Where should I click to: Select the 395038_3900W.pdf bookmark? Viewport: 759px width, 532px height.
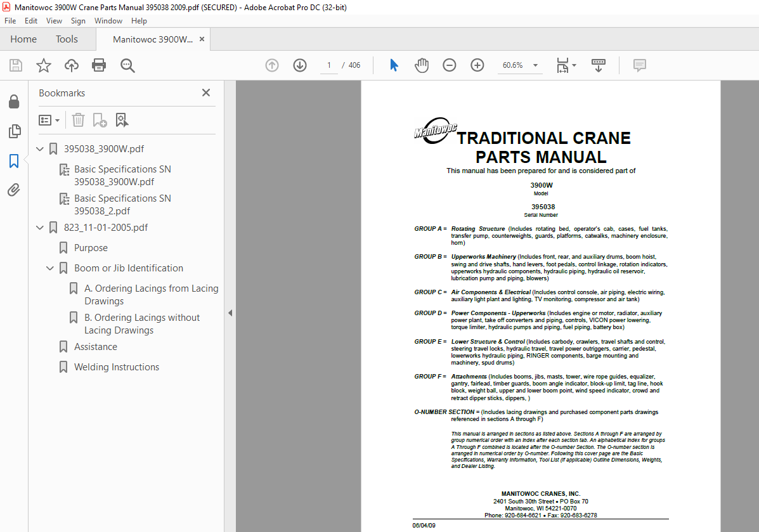click(x=104, y=149)
